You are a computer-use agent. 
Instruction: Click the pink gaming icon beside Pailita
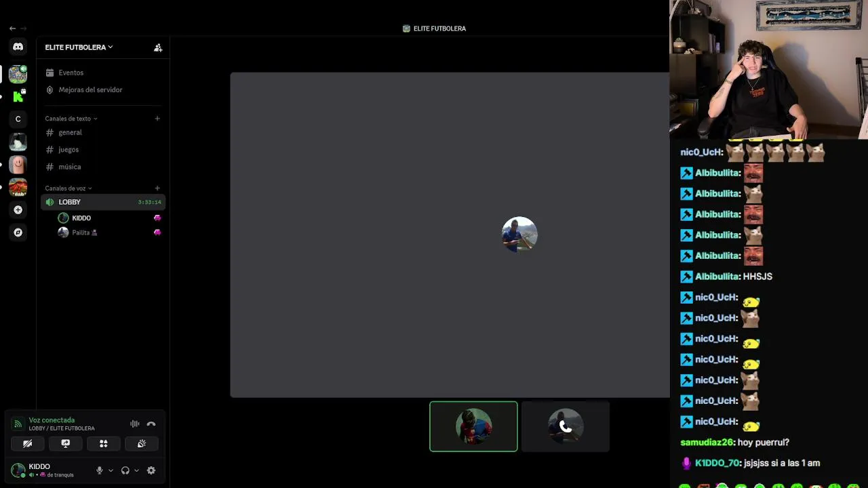click(x=157, y=232)
